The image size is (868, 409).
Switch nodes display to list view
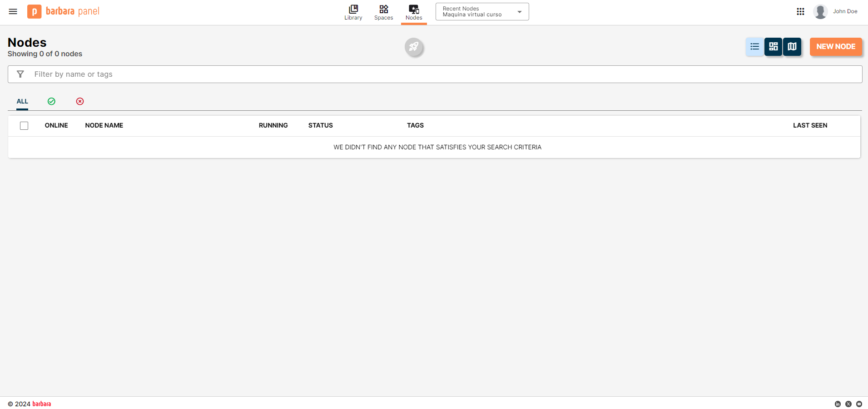(x=754, y=46)
